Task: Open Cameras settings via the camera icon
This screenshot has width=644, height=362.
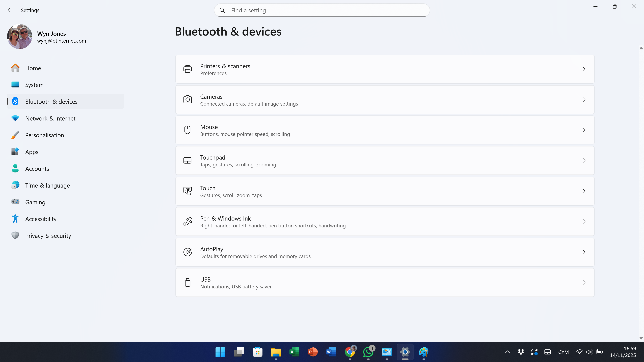Action: point(188,99)
